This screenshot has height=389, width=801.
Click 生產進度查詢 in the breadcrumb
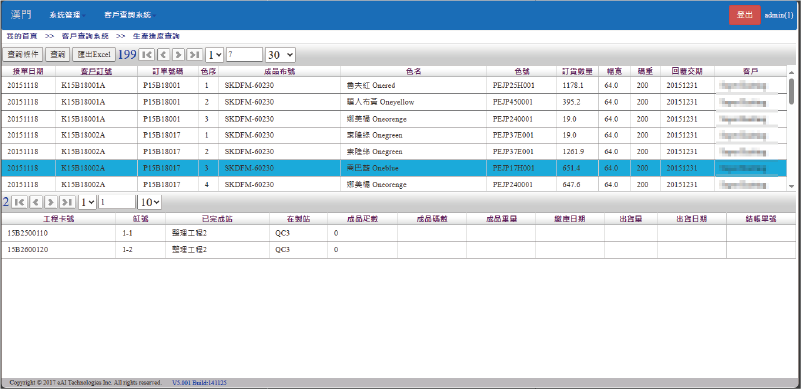coord(156,36)
